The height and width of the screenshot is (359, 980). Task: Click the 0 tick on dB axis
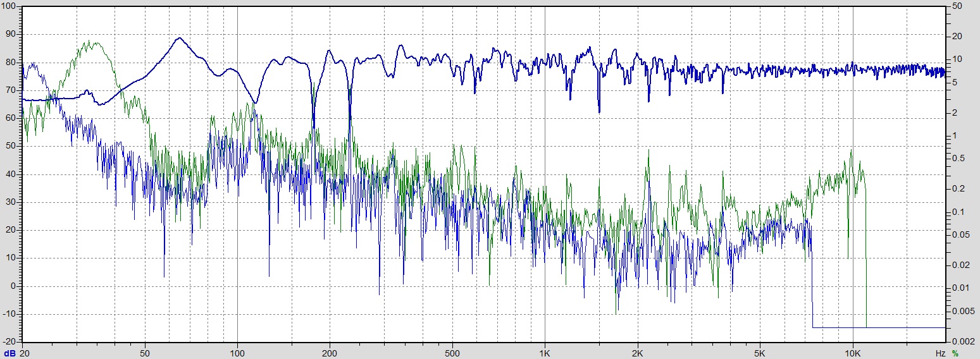[x=13, y=286]
